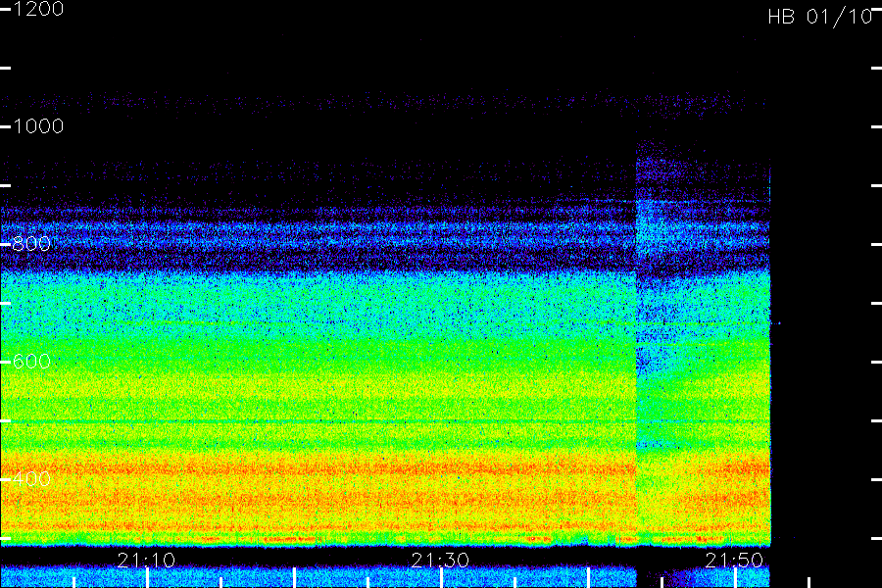Viewport: 882px width, 588px height.
Task: Click the HB 01/10 station date label
Action: coord(820,17)
